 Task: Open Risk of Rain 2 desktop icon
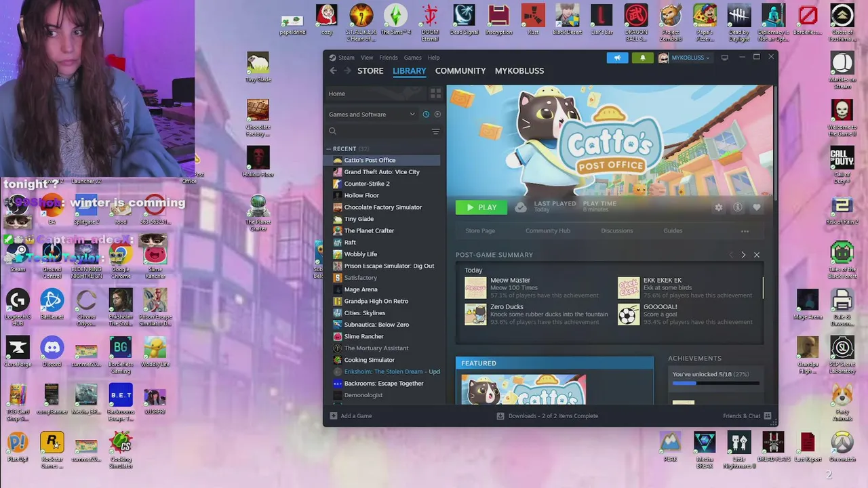[x=842, y=210]
